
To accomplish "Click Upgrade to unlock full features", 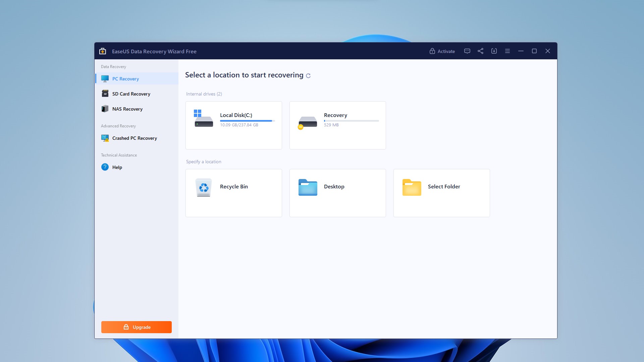I will 136,327.
